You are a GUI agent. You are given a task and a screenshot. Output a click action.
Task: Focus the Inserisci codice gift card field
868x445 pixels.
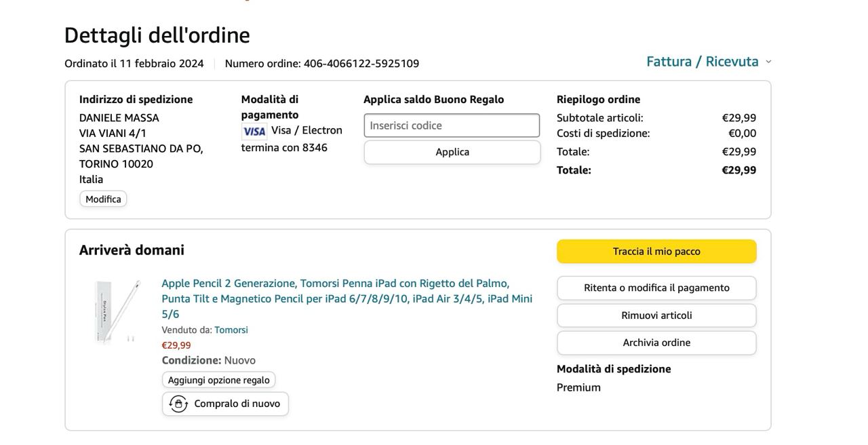pos(452,125)
